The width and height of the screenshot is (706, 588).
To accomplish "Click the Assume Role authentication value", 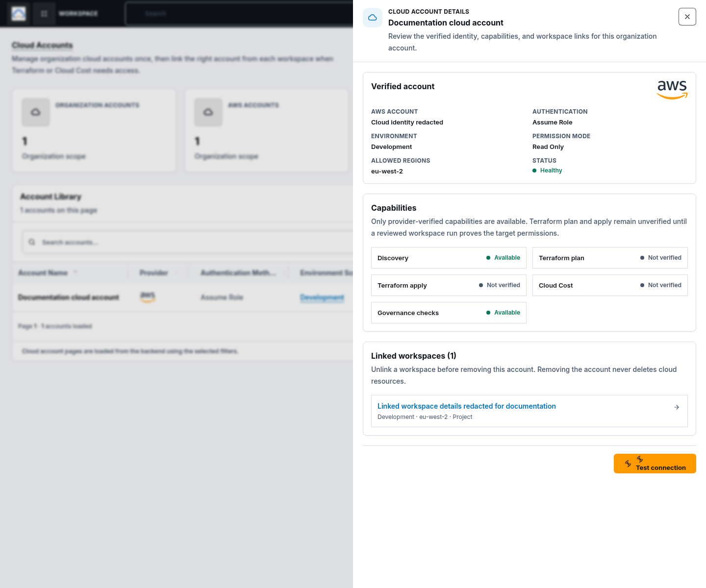I will (x=552, y=122).
